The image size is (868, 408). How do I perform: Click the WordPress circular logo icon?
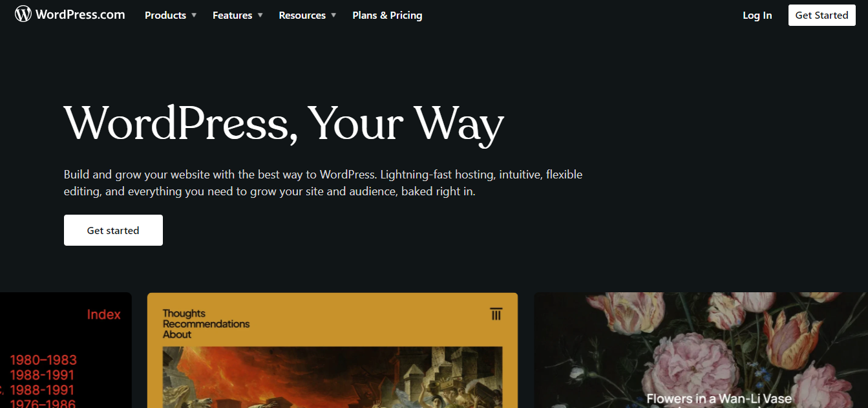(x=23, y=14)
